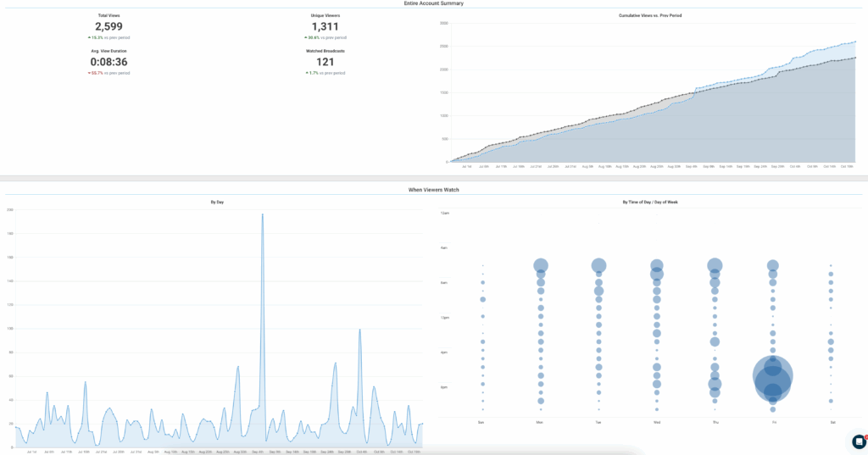Click the When Viewers Watch section heading

click(433, 190)
